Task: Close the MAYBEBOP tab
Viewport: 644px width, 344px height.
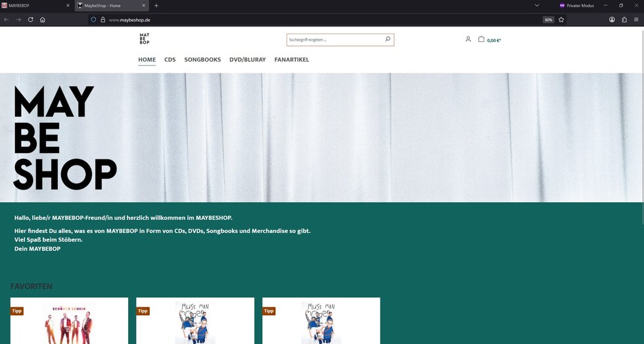Action: (68, 6)
